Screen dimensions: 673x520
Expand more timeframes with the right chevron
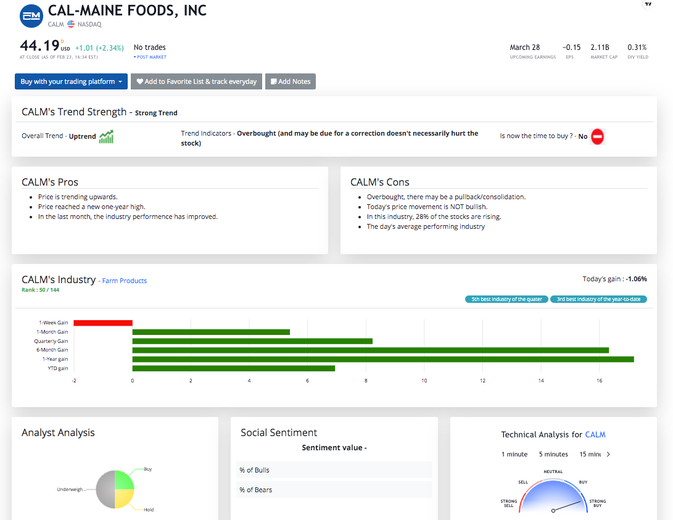pyautogui.click(x=608, y=454)
